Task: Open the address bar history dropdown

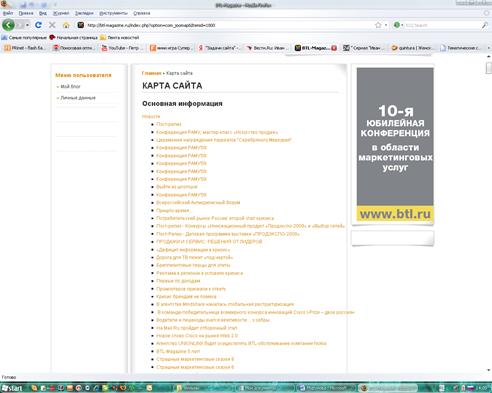Action: pos(386,25)
